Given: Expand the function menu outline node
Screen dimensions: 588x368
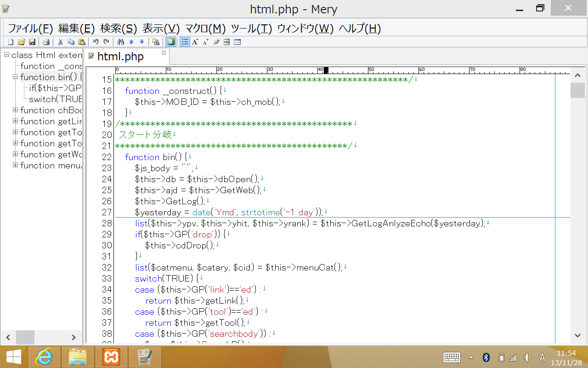Looking at the screenshot, I should (x=15, y=165).
